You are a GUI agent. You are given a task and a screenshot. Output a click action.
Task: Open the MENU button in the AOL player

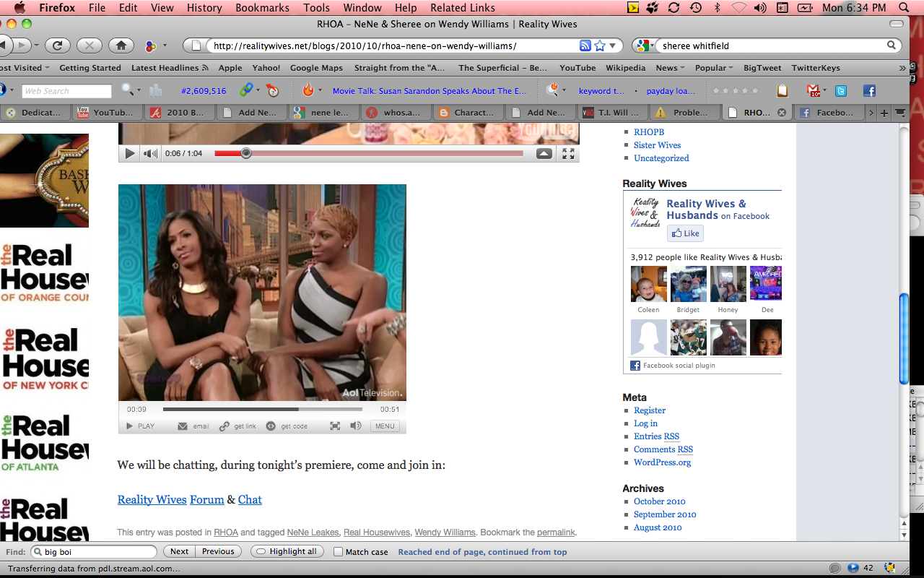click(x=385, y=426)
